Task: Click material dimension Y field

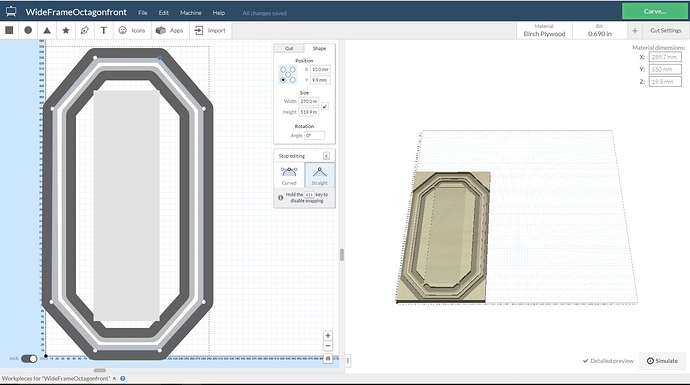Action: 665,70
